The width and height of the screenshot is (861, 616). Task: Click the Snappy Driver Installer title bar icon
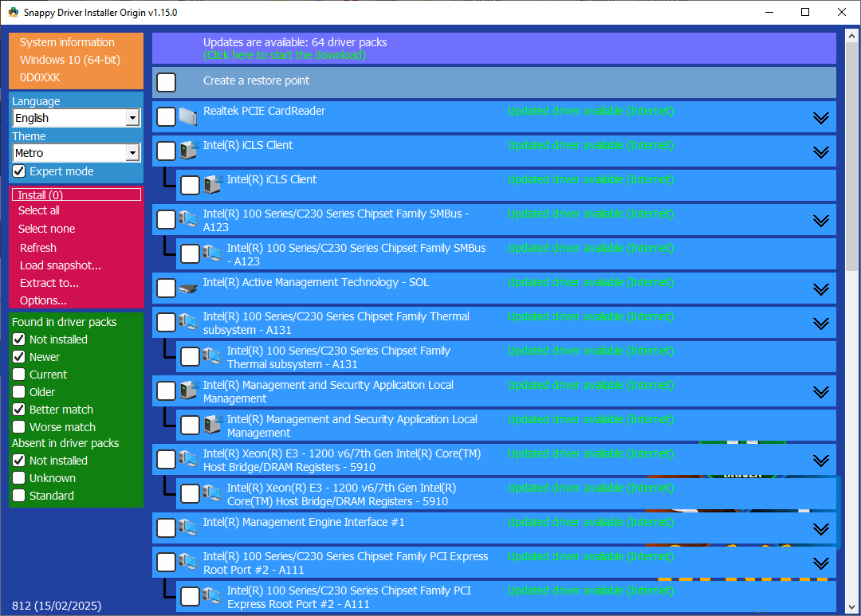[11, 12]
